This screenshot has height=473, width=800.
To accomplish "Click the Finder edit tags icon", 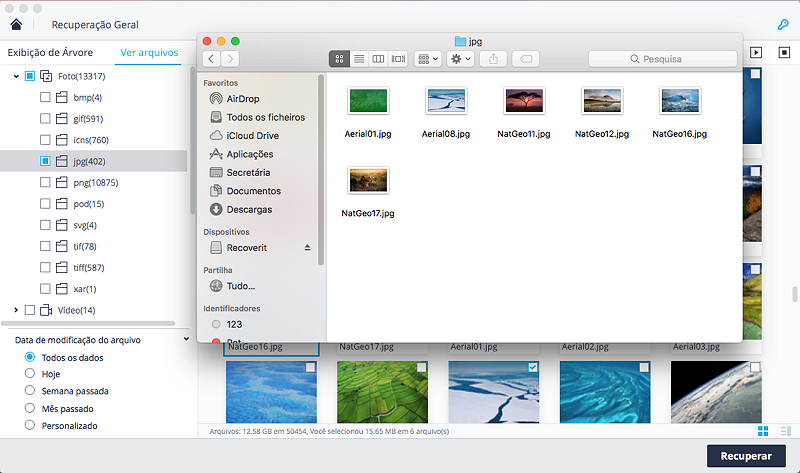I will [x=526, y=59].
